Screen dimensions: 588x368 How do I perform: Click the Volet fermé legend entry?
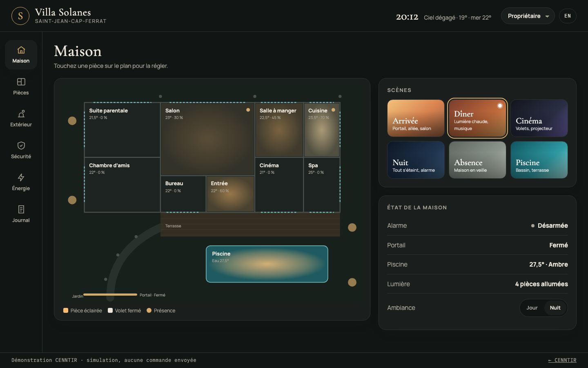[124, 311]
